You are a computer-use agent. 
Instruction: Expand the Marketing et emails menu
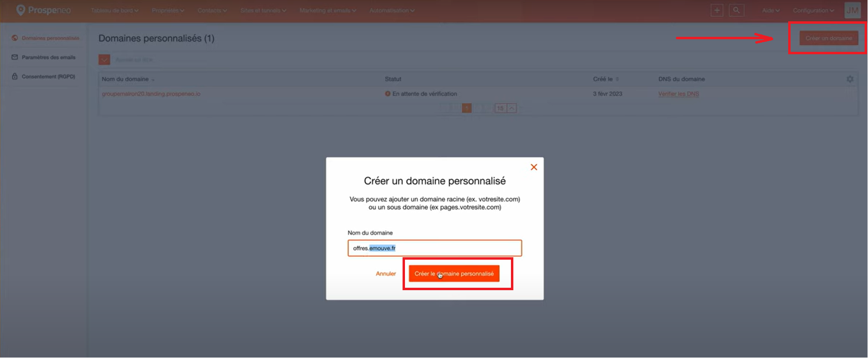(328, 10)
